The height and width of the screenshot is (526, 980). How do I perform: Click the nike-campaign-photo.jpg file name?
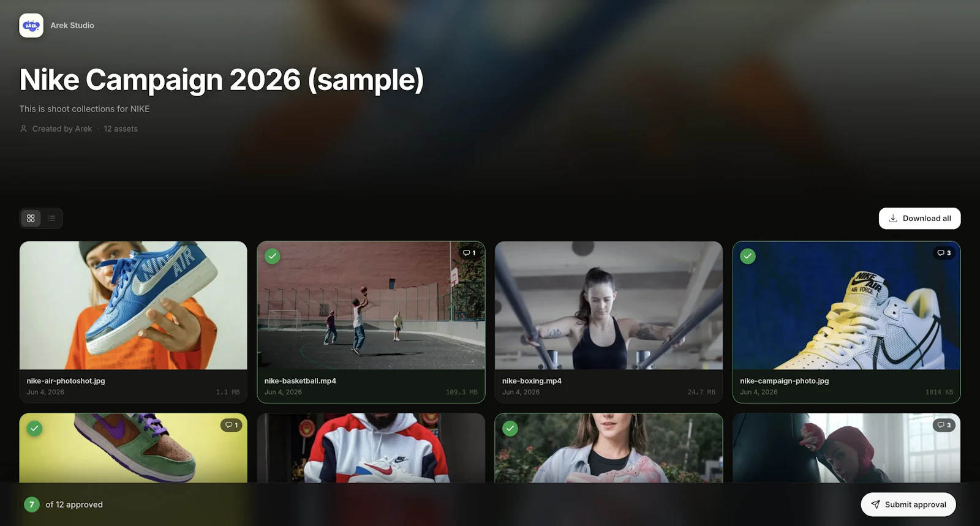click(785, 381)
